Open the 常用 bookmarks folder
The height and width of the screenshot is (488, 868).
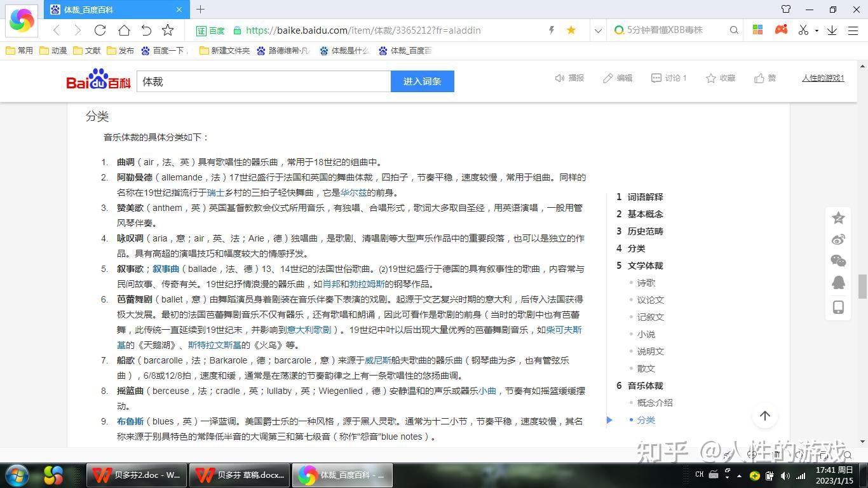coord(19,51)
